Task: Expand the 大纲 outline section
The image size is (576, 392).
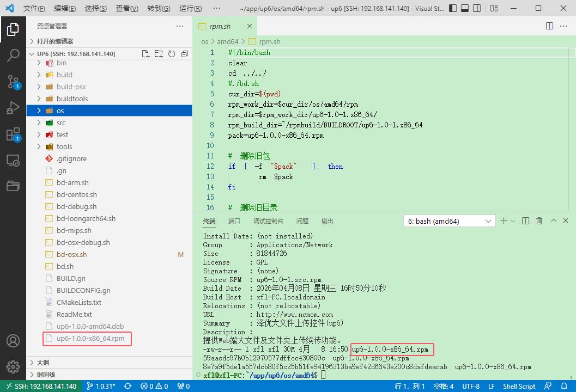Action: tap(43, 363)
